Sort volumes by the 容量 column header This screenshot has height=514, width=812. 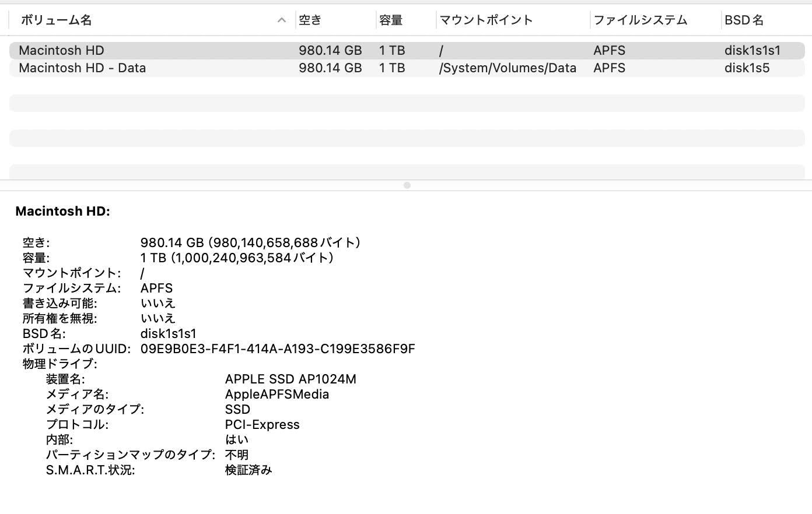390,20
